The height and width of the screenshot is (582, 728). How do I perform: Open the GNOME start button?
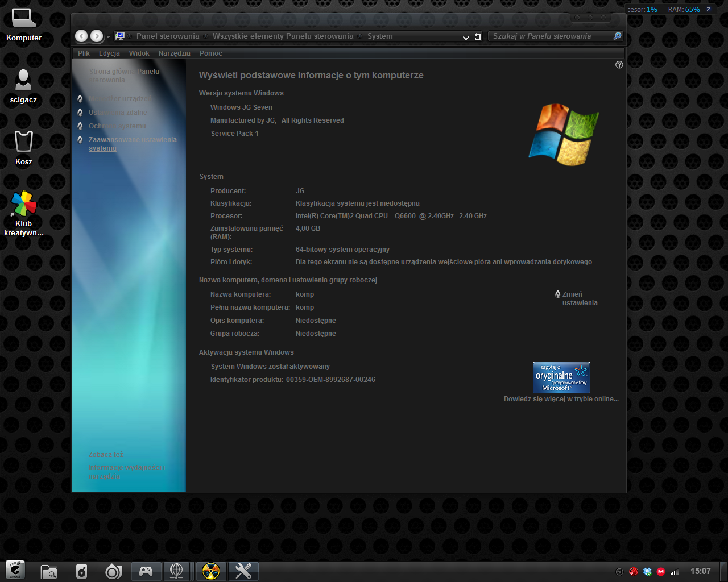tap(15, 570)
